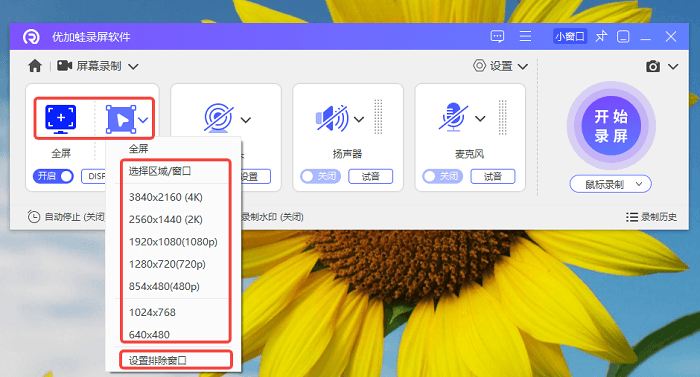This screenshot has width=700, height=377.
Task: Click the app logo icon in title bar
Action: [x=31, y=37]
